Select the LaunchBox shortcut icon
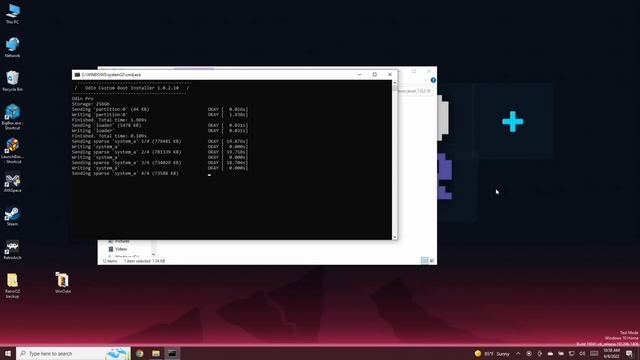This screenshot has width=640, height=360. pos(12,150)
